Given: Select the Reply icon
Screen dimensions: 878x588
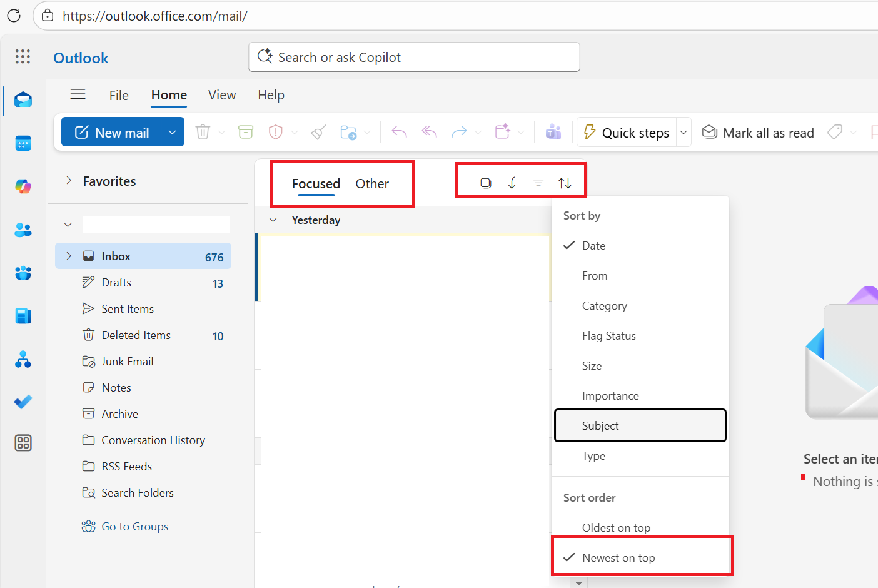Looking at the screenshot, I should click(399, 132).
